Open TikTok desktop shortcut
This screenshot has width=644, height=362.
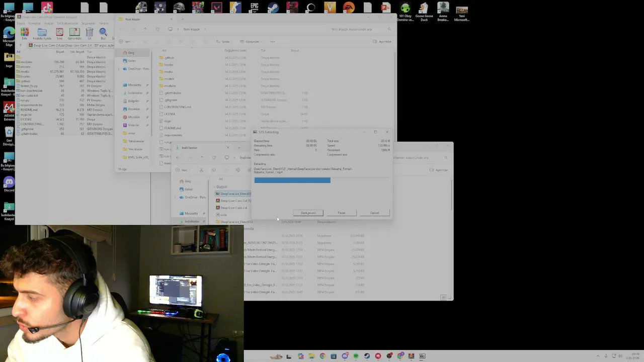point(47,8)
